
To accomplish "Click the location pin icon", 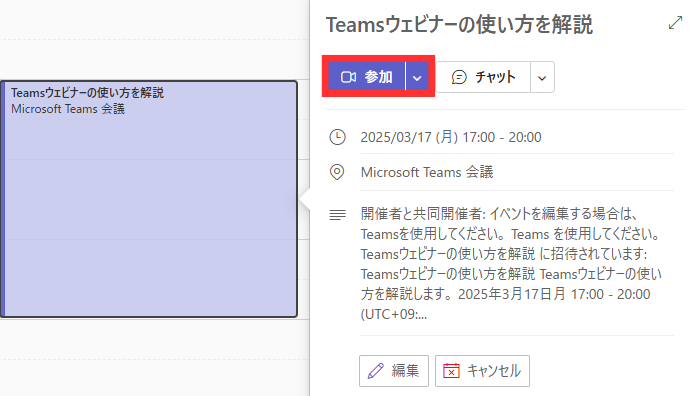I will [337, 172].
